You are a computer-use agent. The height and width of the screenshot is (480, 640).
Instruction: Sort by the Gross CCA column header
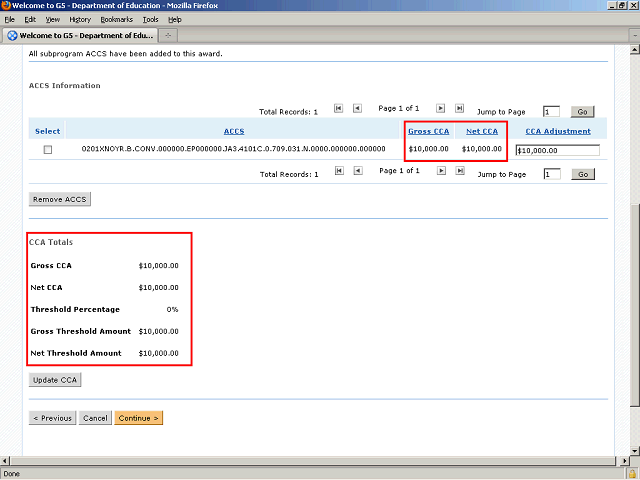click(428, 131)
